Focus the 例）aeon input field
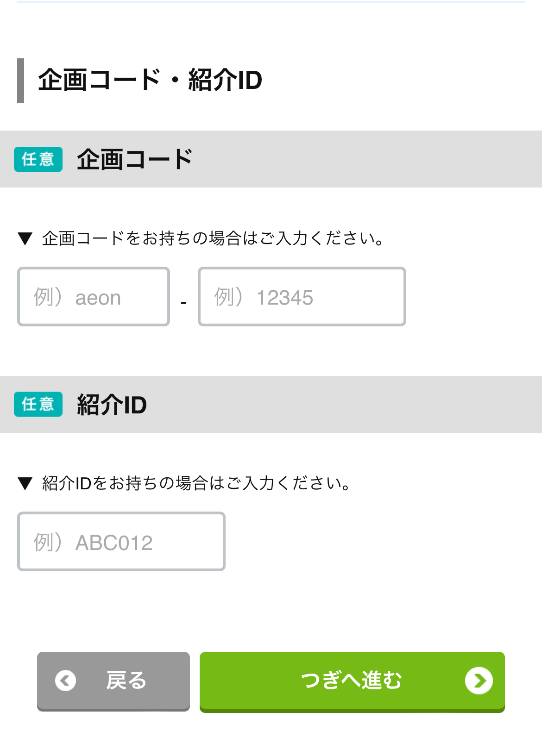This screenshot has width=542, height=756. click(94, 297)
